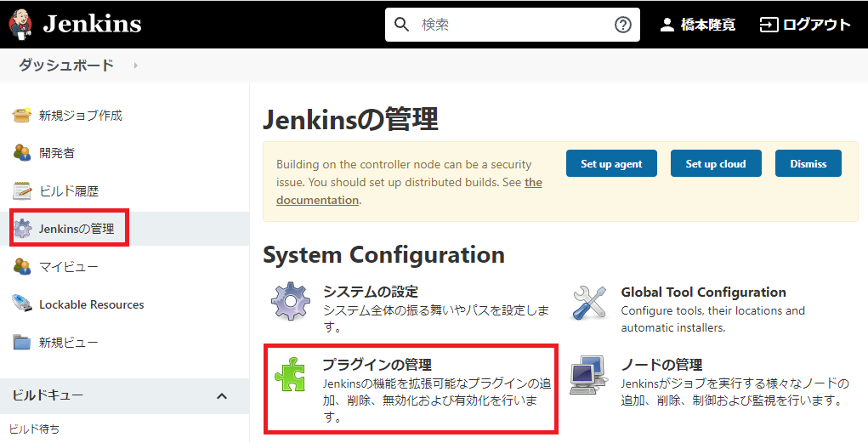The height and width of the screenshot is (443, 868).
Task: Click the computer monitor ノードの管理 icon
Action: tap(588, 376)
